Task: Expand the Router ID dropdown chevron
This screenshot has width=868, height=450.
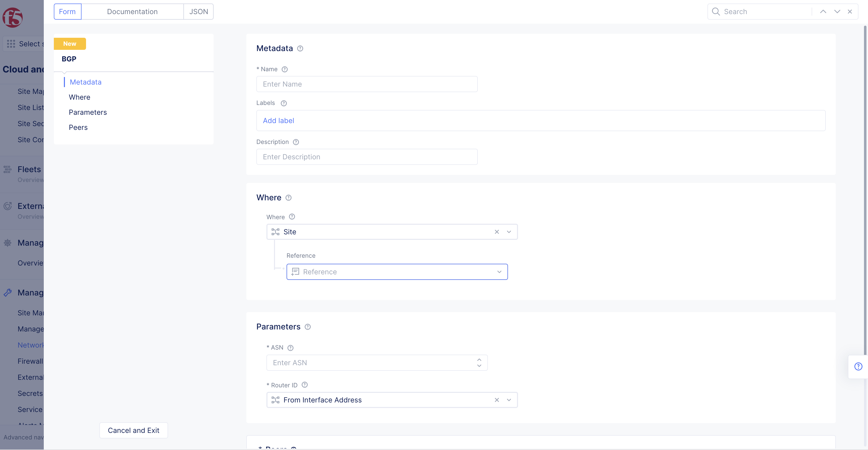Action: point(509,400)
